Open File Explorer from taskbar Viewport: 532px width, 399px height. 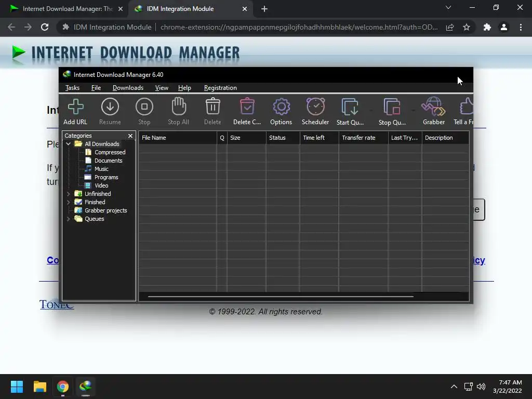tap(39, 387)
